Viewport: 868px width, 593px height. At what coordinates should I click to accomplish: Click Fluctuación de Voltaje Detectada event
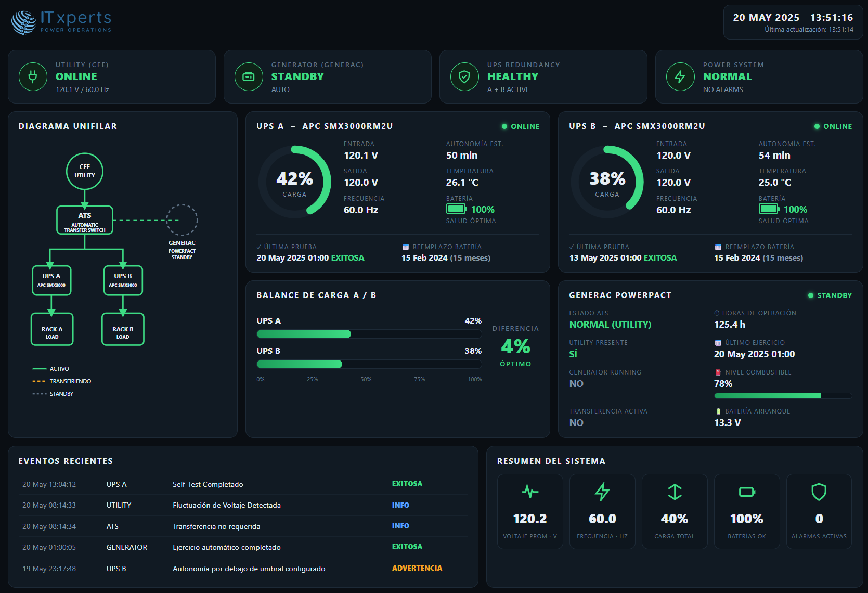tap(243, 505)
